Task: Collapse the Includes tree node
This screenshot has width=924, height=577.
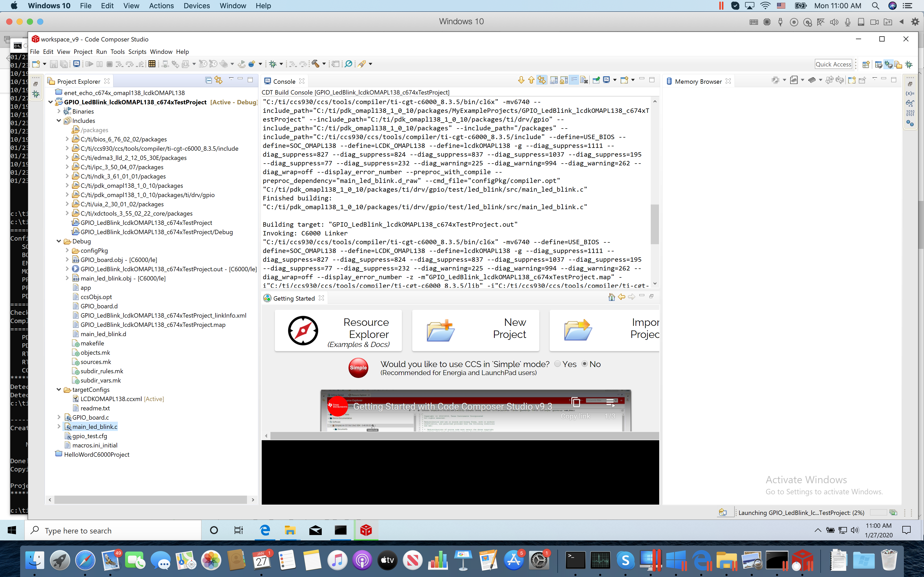Action: click(x=59, y=121)
